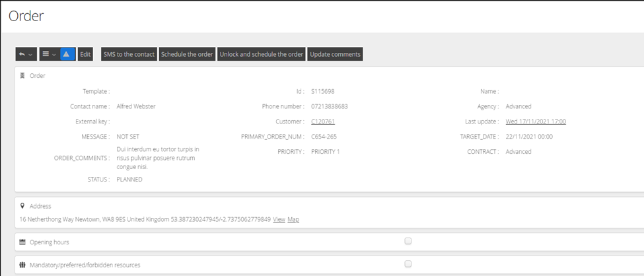
Task: Enable the Opening hours checkbox
Action: 408,242
